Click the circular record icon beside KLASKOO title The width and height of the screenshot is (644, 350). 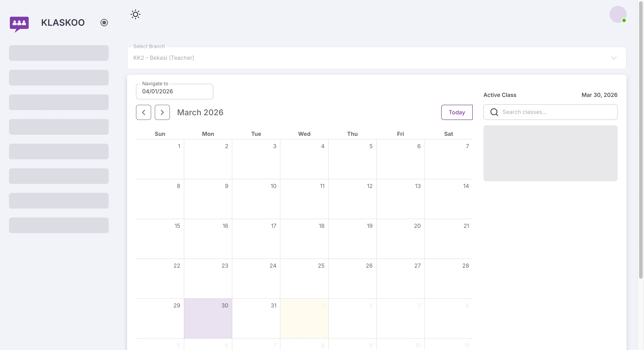[x=104, y=23]
